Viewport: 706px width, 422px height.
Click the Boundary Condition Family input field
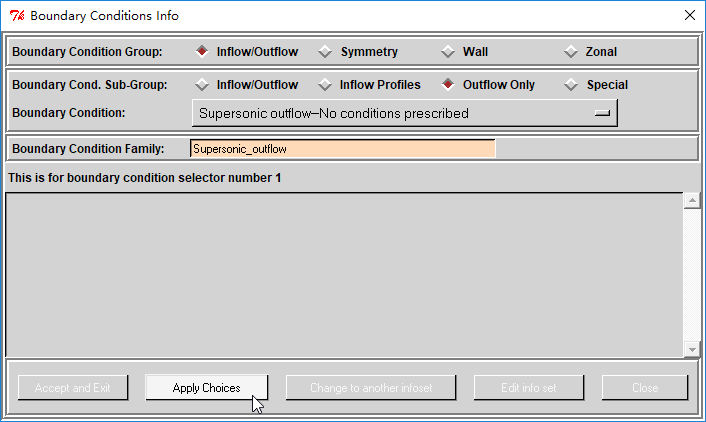point(343,149)
